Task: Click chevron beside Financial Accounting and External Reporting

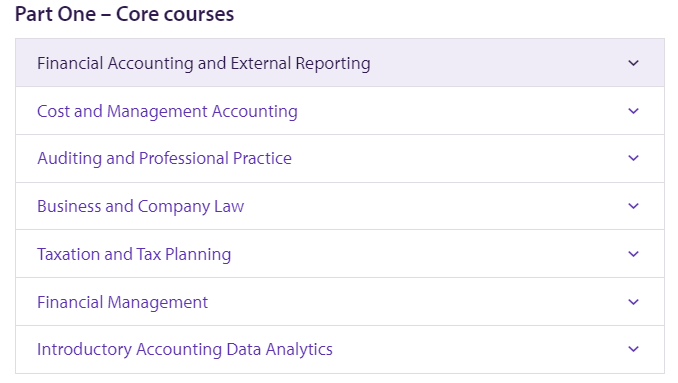Action: click(x=633, y=63)
